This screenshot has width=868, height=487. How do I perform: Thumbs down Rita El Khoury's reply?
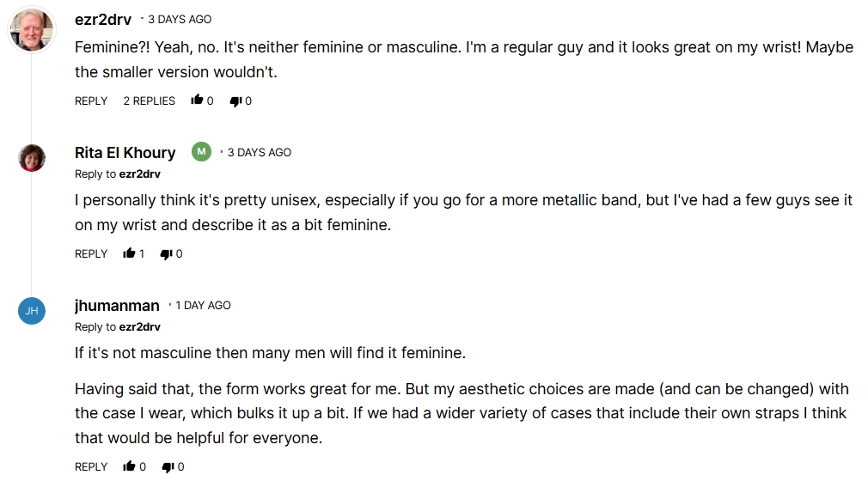pos(168,253)
